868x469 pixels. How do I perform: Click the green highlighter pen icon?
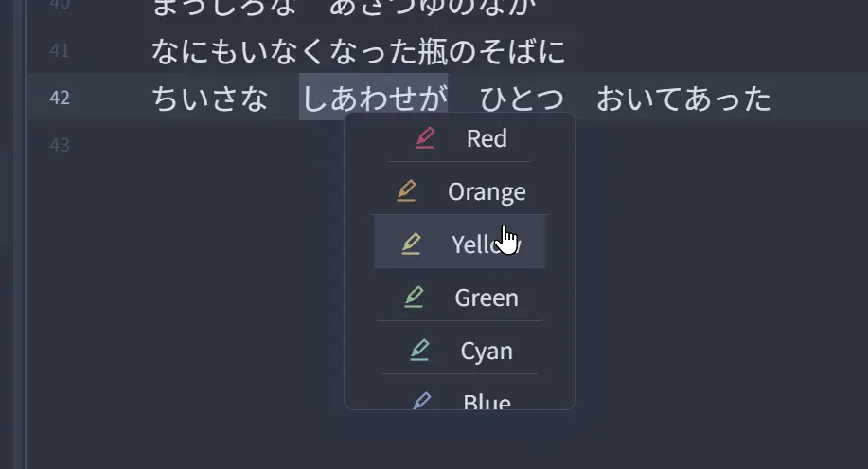[x=414, y=298]
